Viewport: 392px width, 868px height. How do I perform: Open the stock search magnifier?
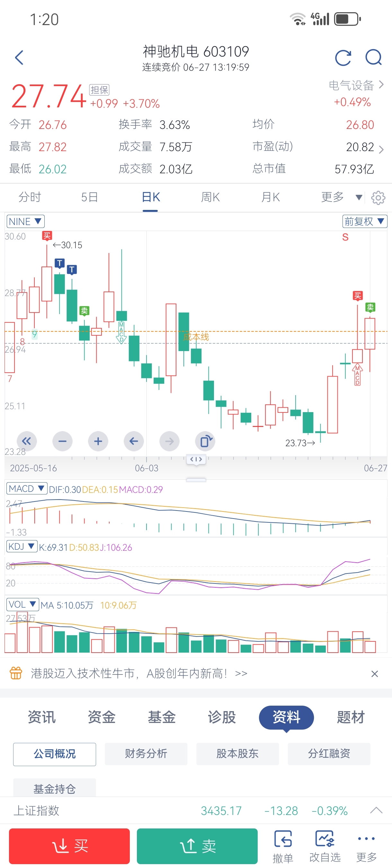tap(374, 57)
